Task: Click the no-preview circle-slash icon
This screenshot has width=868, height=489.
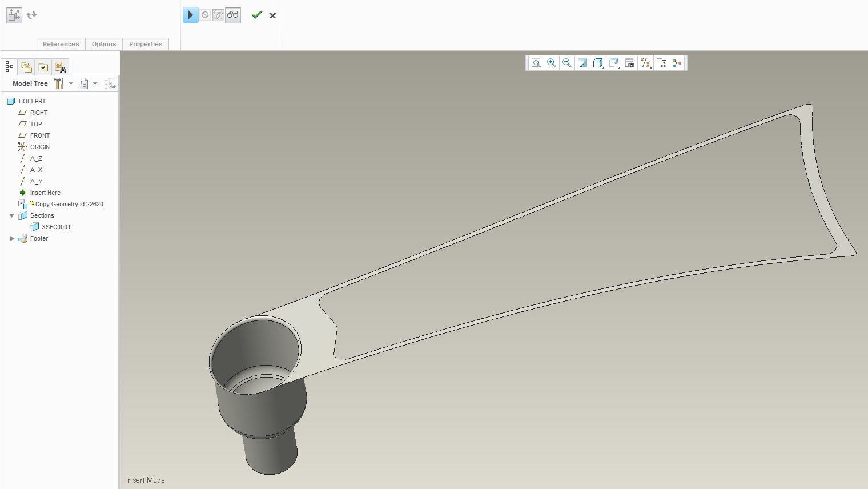Action: pos(205,15)
